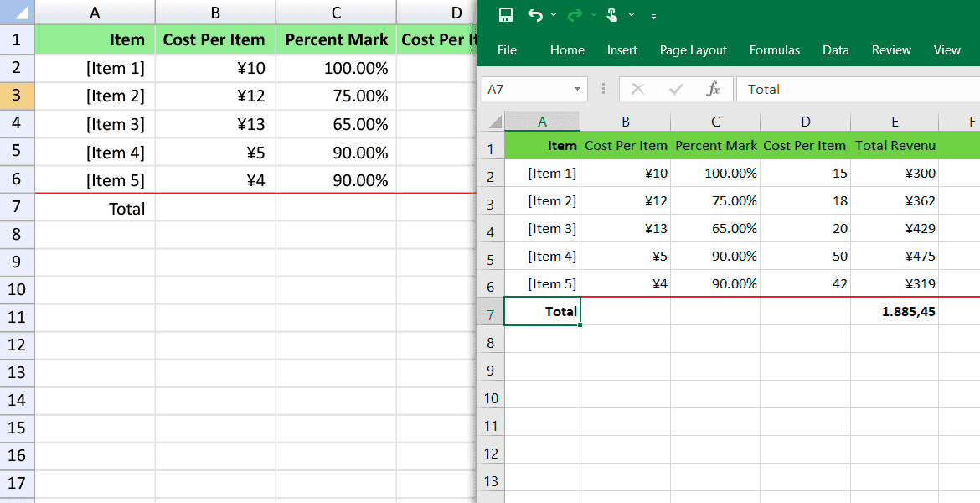This screenshot has height=503, width=980.
Task: Open the Page Layout ribbon tab
Action: [694, 50]
